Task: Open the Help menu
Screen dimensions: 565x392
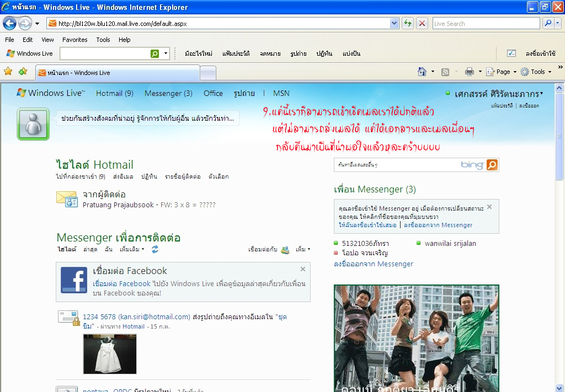Action: pos(124,40)
